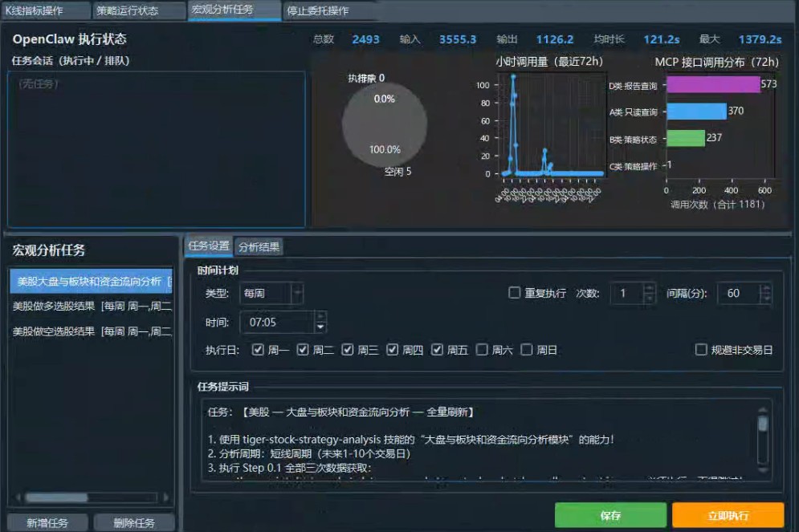This screenshot has width=799, height=532.
Task: Open the 类型 每周 dropdown
Action: [271, 293]
